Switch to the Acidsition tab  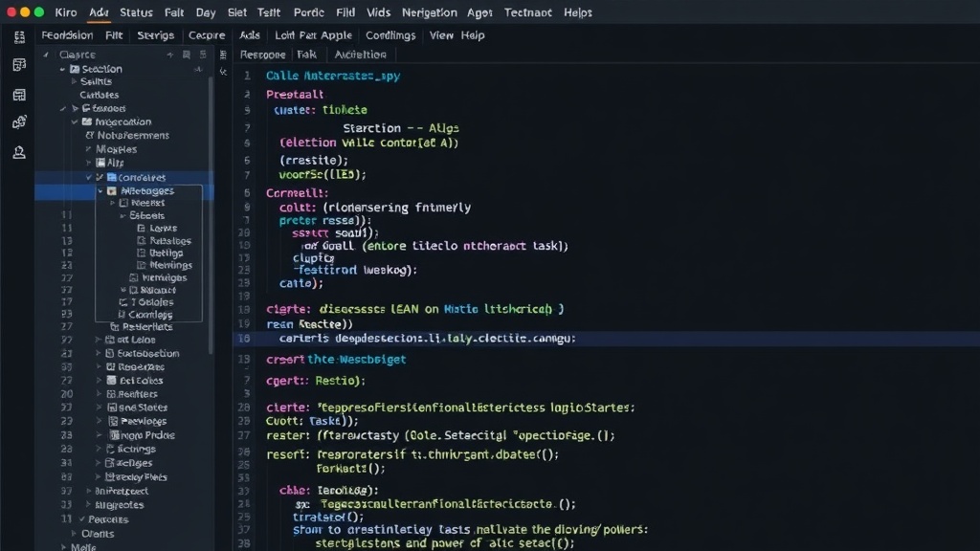pyautogui.click(x=361, y=55)
